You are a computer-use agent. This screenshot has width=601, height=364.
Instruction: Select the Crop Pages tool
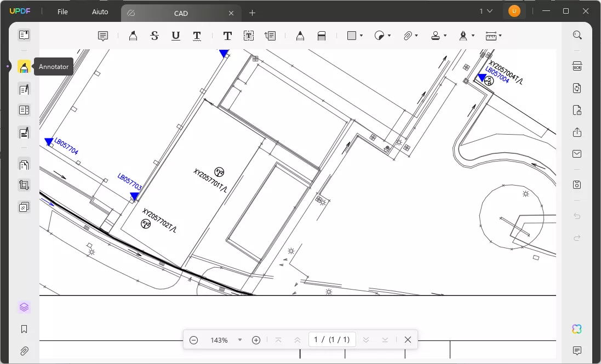point(24,185)
